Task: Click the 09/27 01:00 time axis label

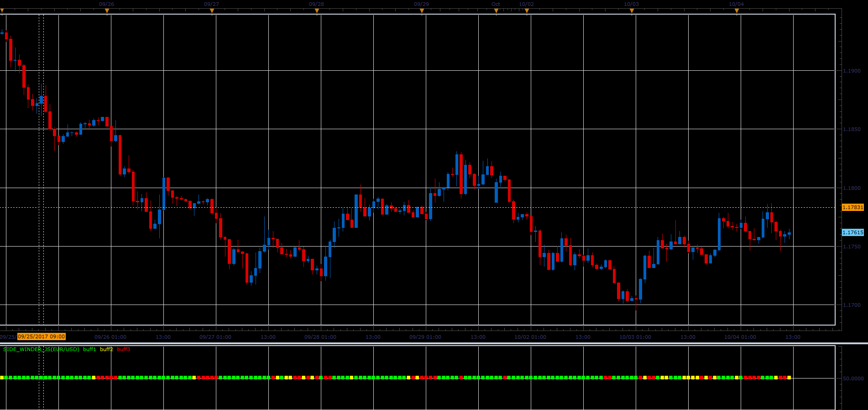Action: pos(215,337)
